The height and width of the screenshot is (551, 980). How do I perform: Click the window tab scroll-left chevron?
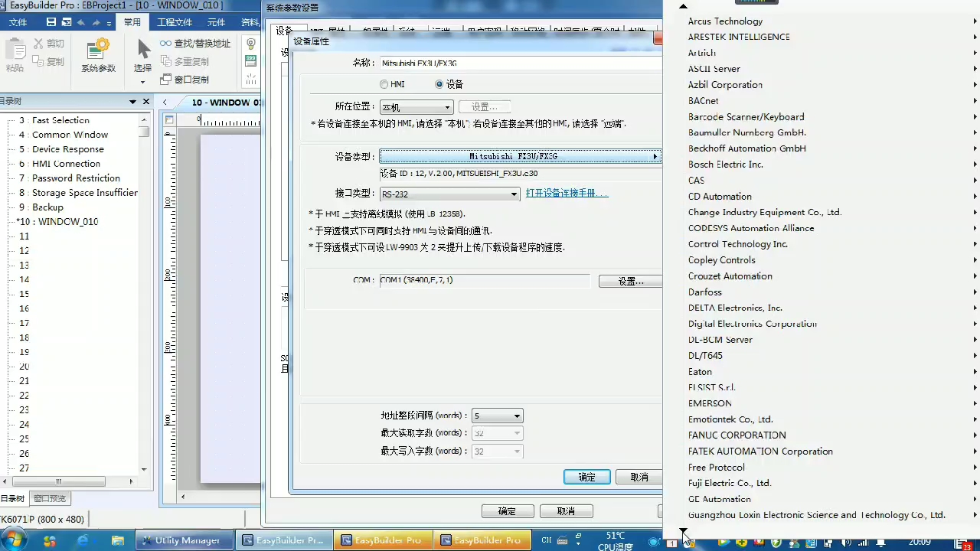165,103
